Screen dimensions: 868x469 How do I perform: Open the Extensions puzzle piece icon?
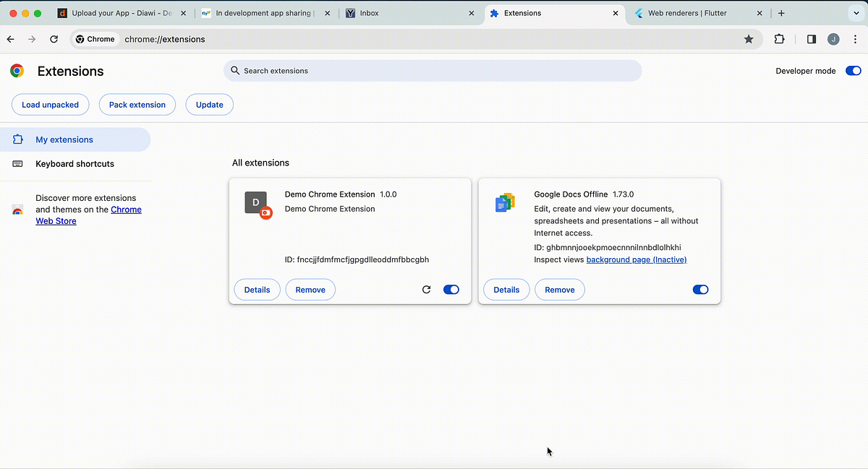[780, 39]
